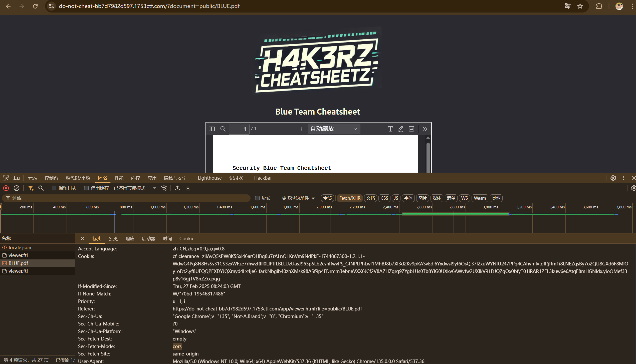Image resolution: width=636 pixels, height=364 pixels.
Task: Click PDF page number input
Action: [239, 129]
